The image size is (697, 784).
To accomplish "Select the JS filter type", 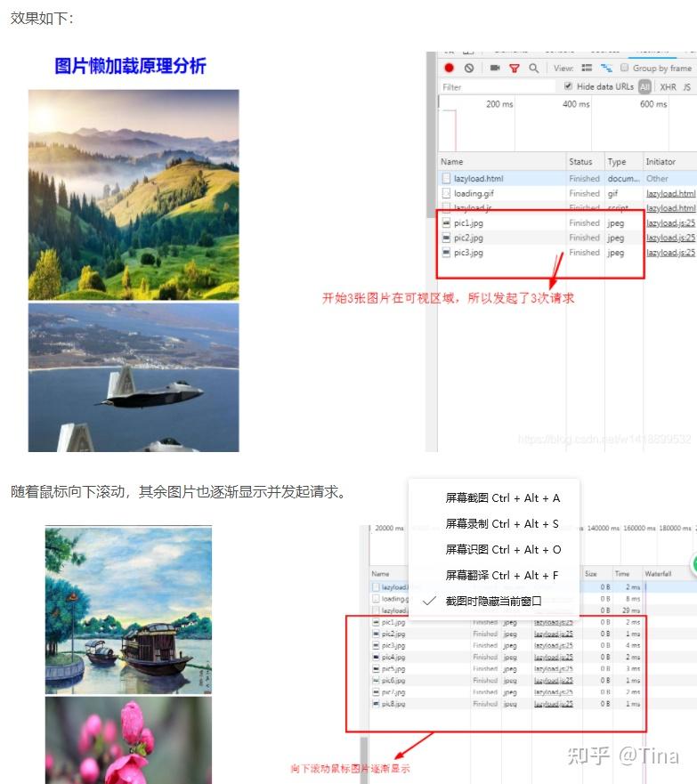I will click(x=687, y=87).
